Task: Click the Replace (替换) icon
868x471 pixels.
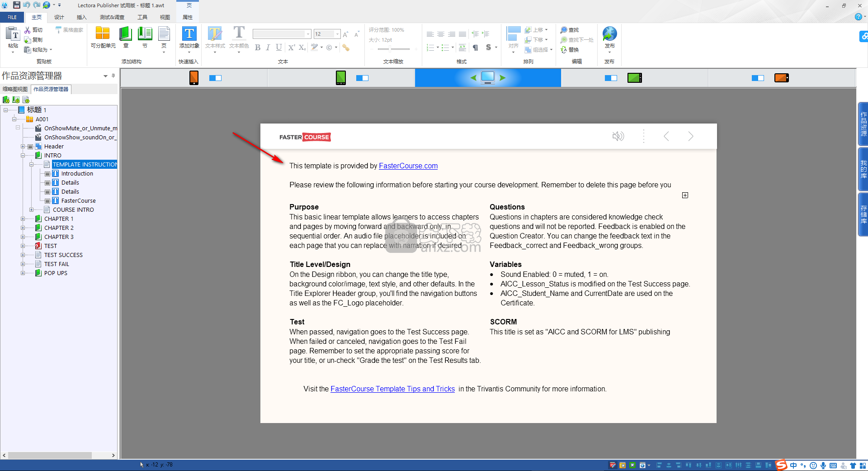Action: click(564, 50)
